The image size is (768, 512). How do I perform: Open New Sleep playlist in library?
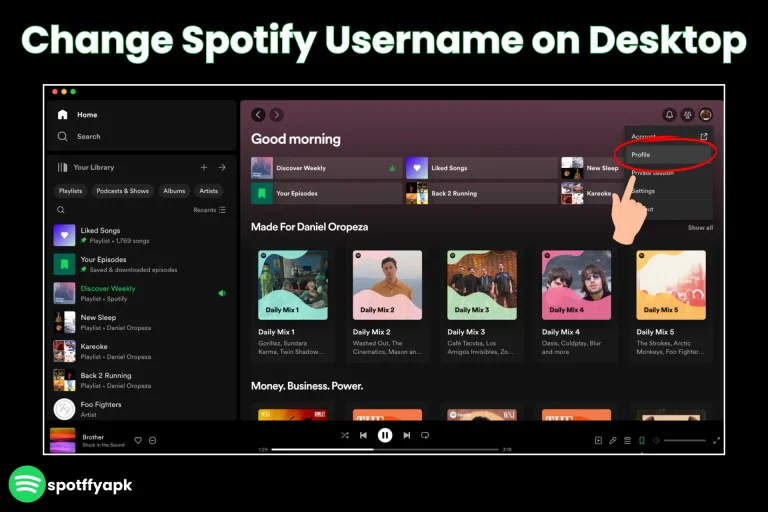tap(140, 322)
